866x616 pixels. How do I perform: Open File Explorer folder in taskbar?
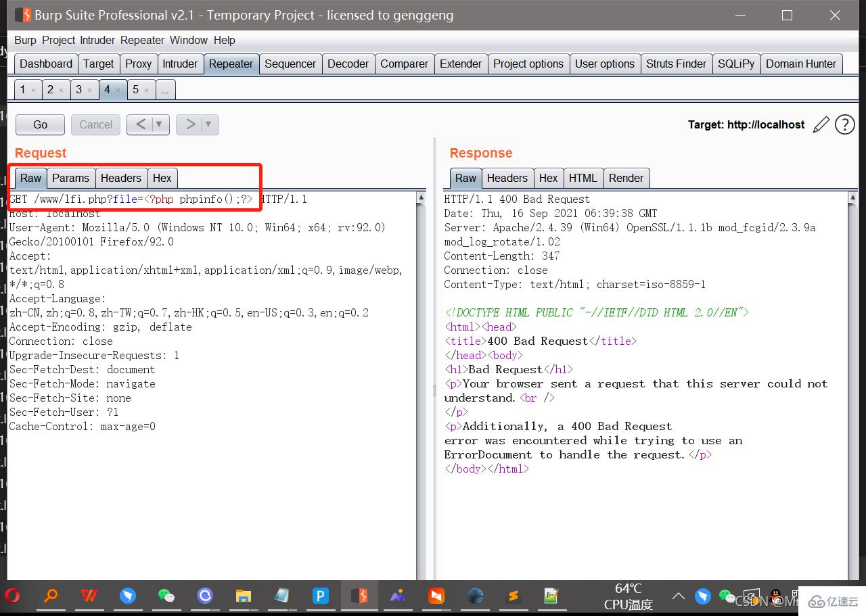pos(243,596)
